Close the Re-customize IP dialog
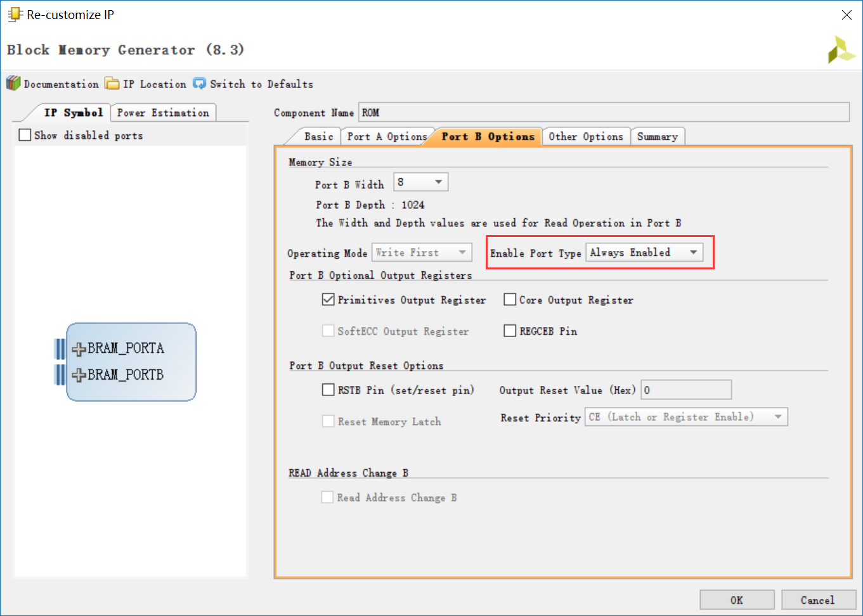The height and width of the screenshot is (616, 863). pos(847,15)
